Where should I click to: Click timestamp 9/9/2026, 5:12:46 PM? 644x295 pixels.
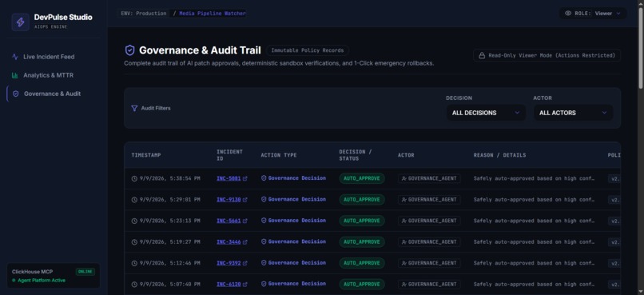tap(169, 263)
